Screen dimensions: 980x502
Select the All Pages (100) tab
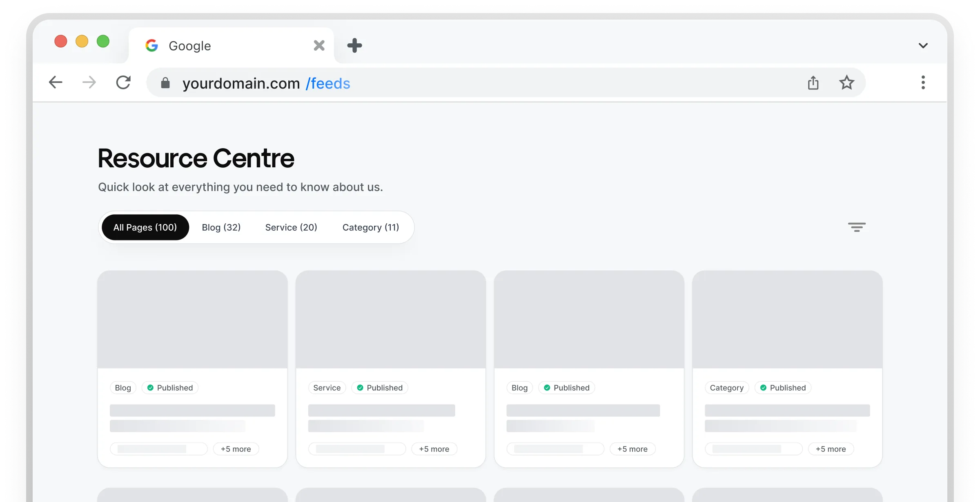pos(145,227)
